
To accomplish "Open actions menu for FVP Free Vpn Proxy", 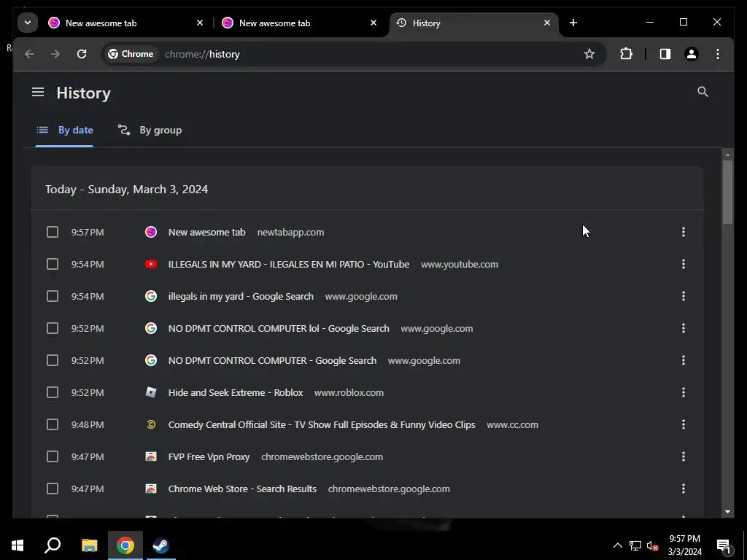I will (x=683, y=456).
